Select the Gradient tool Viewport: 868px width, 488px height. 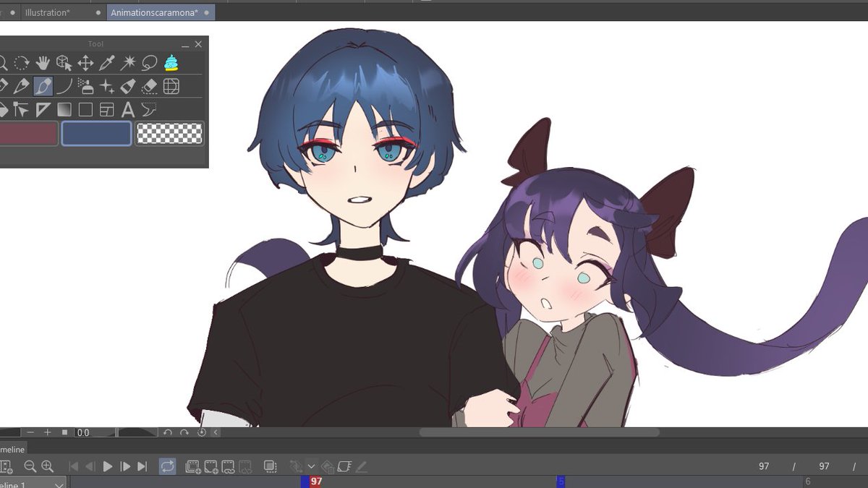(64, 110)
